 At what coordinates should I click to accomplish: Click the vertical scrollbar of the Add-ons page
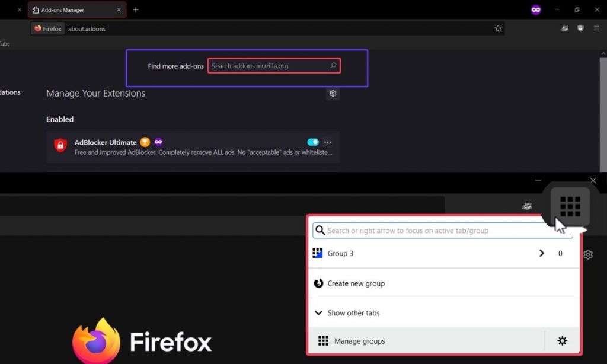(x=603, y=114)
